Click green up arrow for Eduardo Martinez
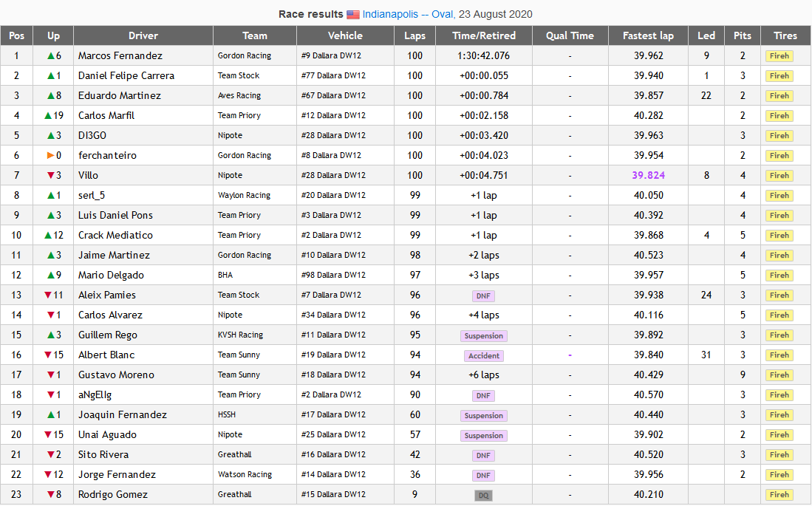812x506 pixels. tap(50, 96)
